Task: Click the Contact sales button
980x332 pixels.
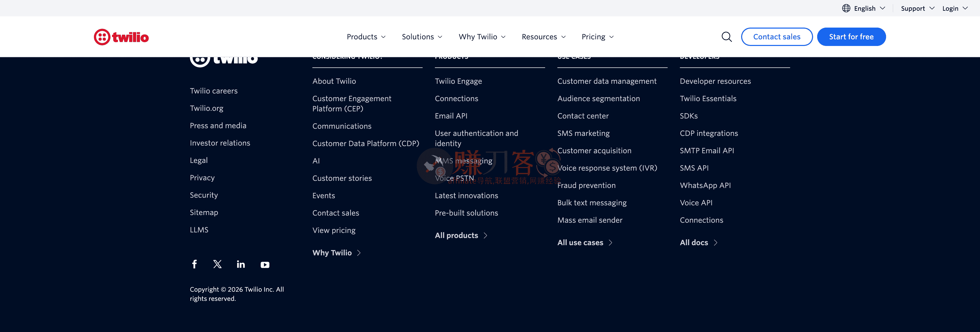Action: [777, 37]
